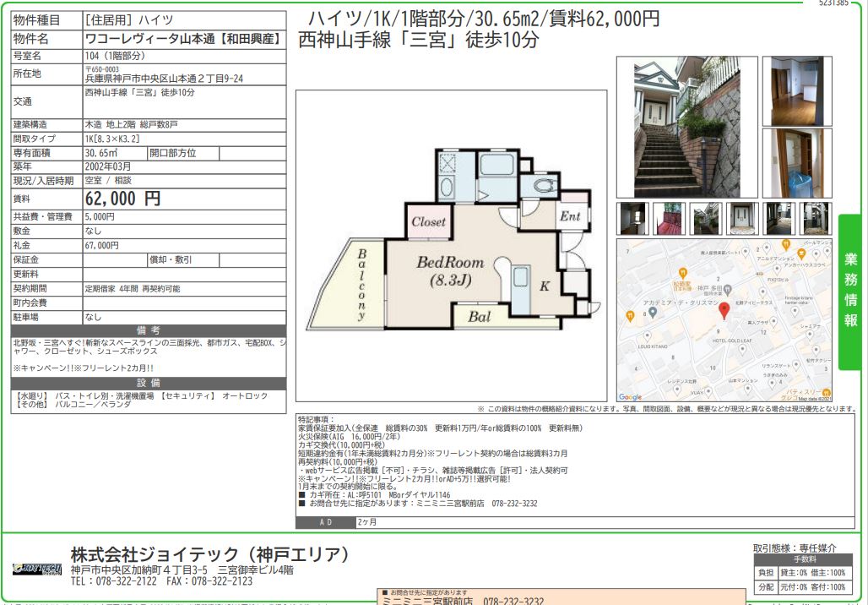Screen dimensions: 868x605
Task: Open the room photo with the blue bag
Action: pos(796,163)
